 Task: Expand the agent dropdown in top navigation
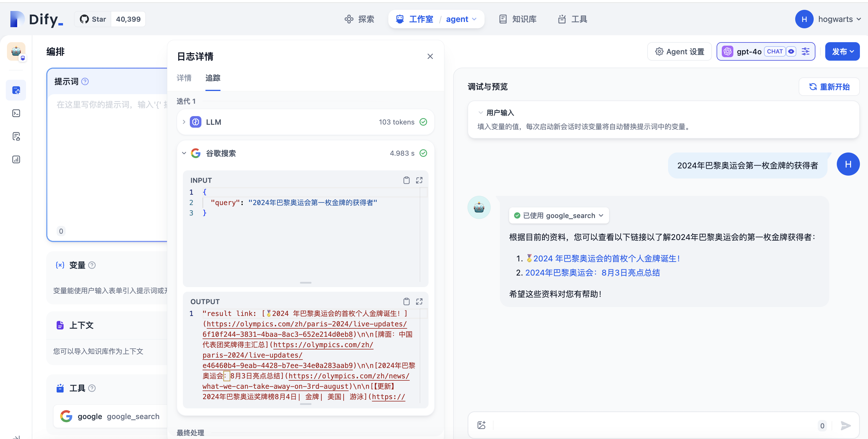point(474,19)
